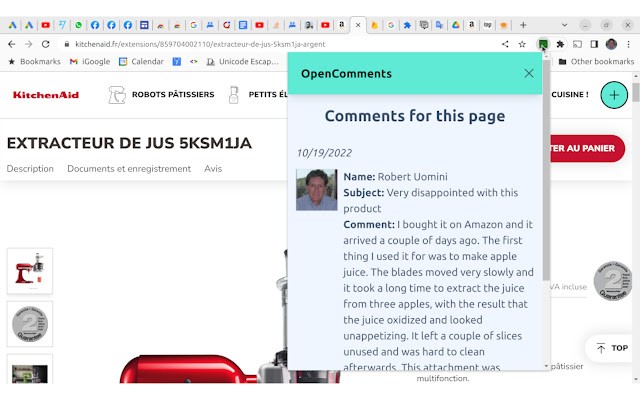640x400 pixels.
Task: Click the Extracteur de jus 5KSM1JA title
Action: [x=129, y=143]
